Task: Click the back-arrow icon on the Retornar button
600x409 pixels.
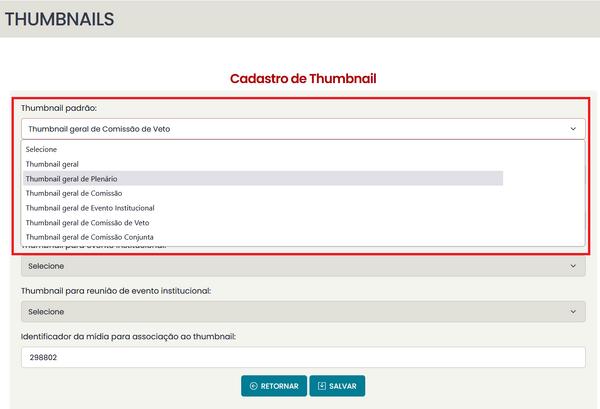Action: 254,386
